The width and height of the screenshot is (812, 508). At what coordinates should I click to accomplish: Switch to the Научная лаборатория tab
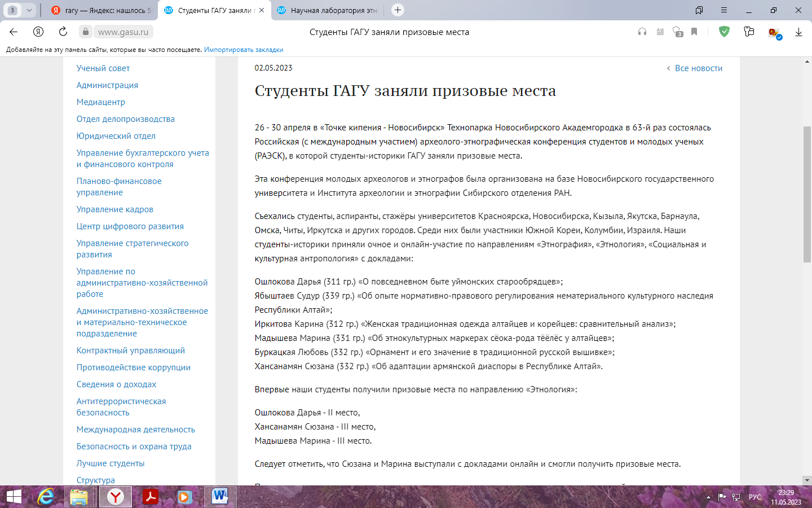click(327, 10)
